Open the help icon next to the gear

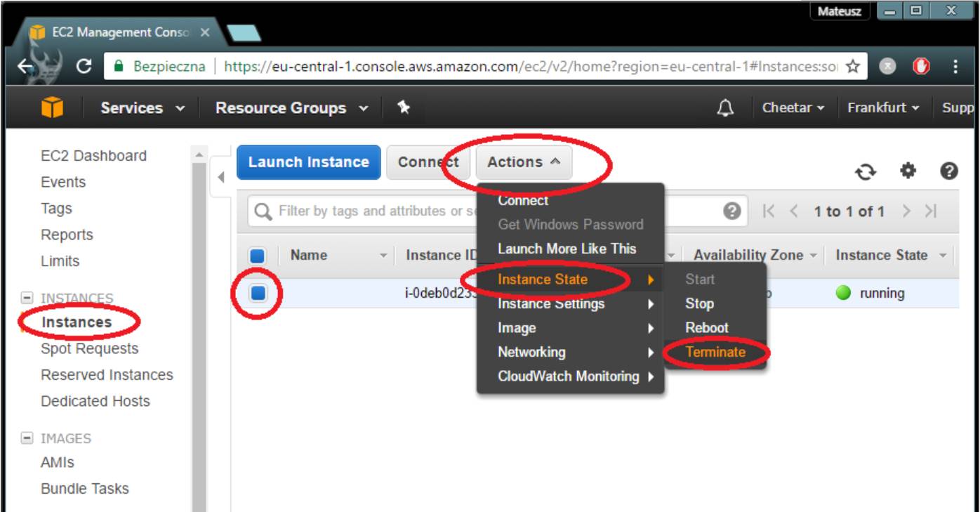tap(949, 171)
